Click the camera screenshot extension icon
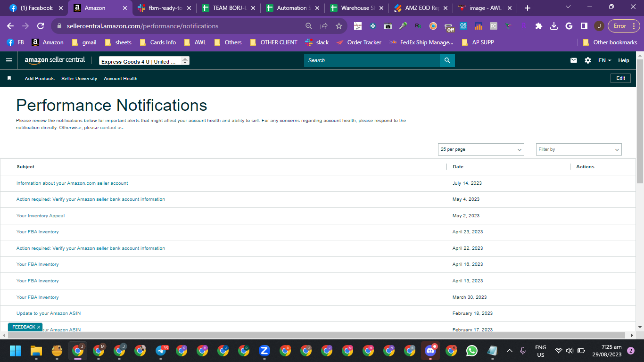 pos(388,26)
